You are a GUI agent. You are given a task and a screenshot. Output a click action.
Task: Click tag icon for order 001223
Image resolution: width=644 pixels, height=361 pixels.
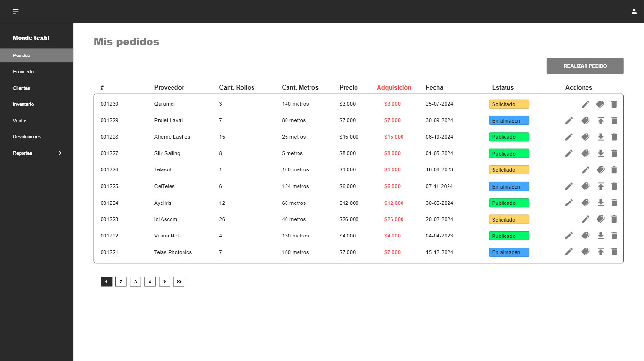[x=600, y=219]
